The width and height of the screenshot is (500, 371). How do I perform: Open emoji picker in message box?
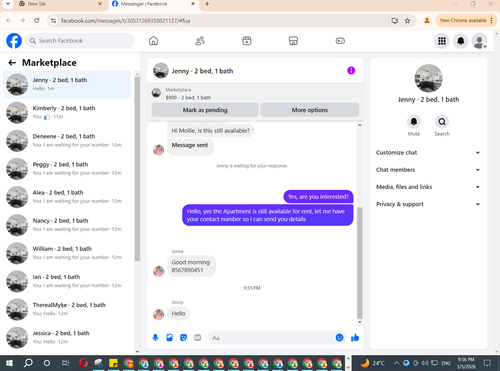pyautogui.click(x=339, y=338)
